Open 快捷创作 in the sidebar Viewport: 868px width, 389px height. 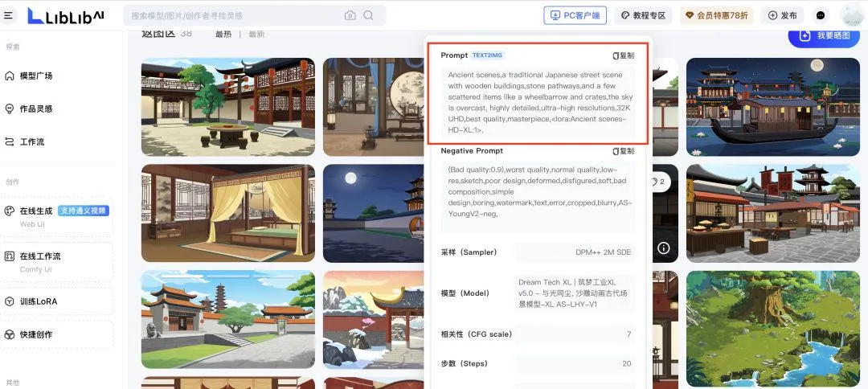56,335
